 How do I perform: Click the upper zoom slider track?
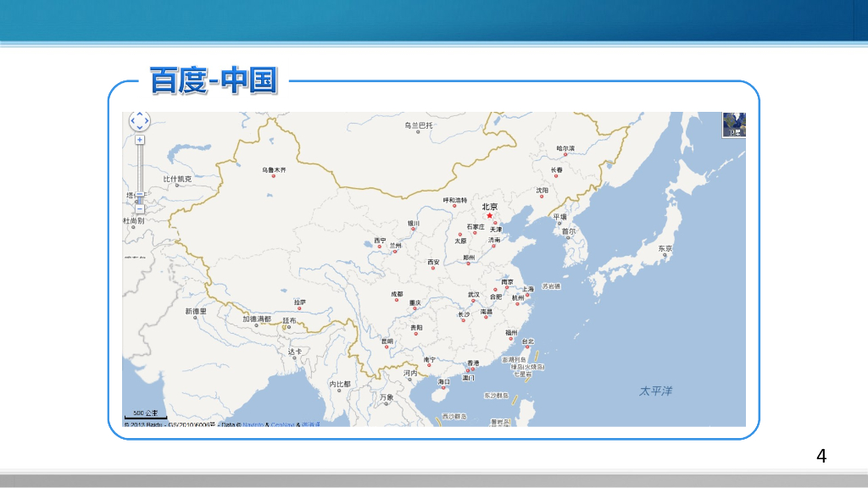(x=140, y=169)
